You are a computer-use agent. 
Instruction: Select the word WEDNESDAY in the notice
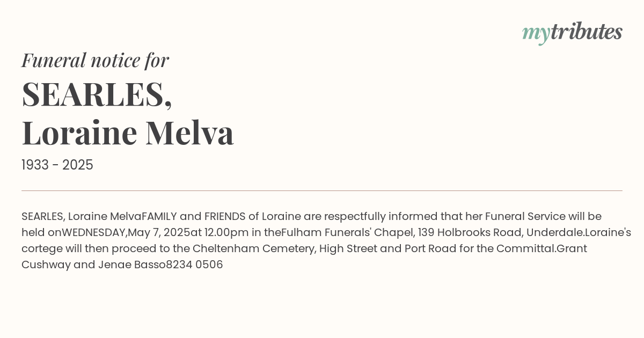pyautogui.click(x=93, y=233)
